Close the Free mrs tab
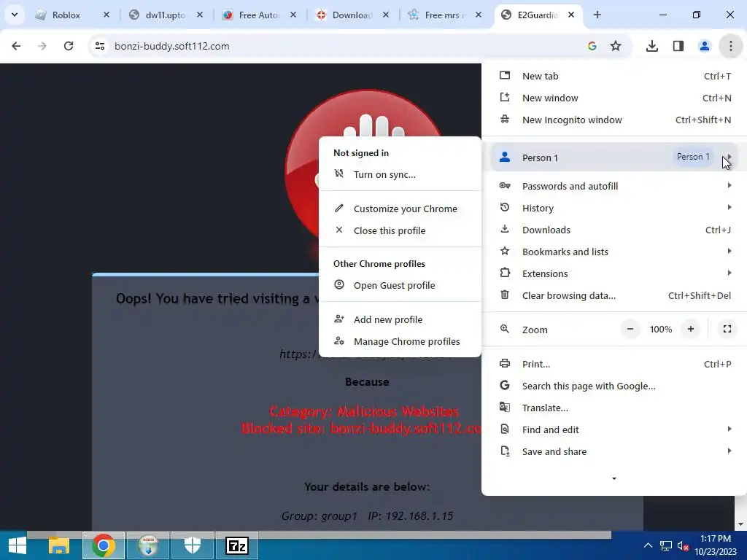 pyautogui.click(x=479, y=15)
